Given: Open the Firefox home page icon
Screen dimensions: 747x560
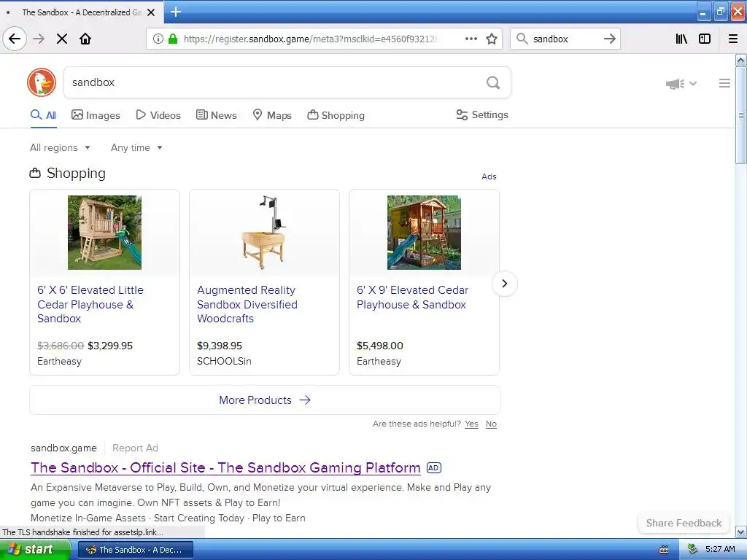Looking at the screenshot, I should tap(85, 39).
